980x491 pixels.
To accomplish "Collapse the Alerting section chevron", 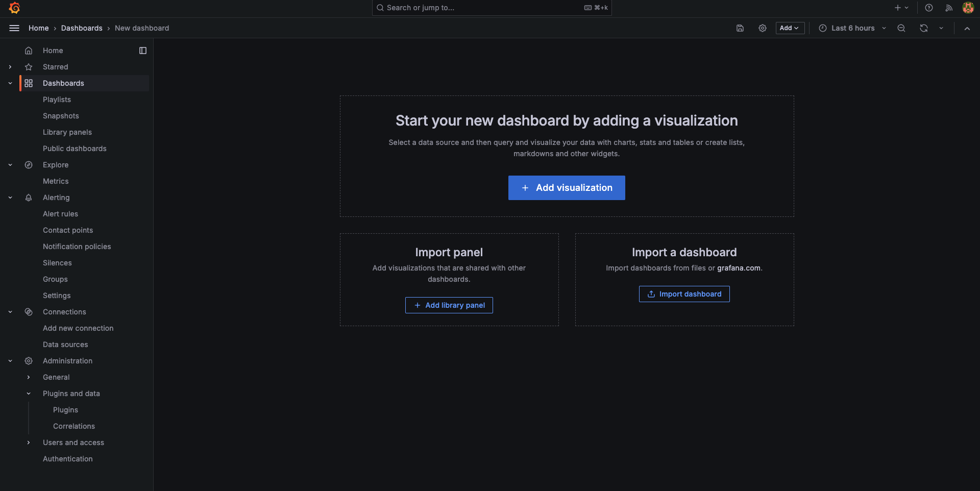I will (10, 198).
